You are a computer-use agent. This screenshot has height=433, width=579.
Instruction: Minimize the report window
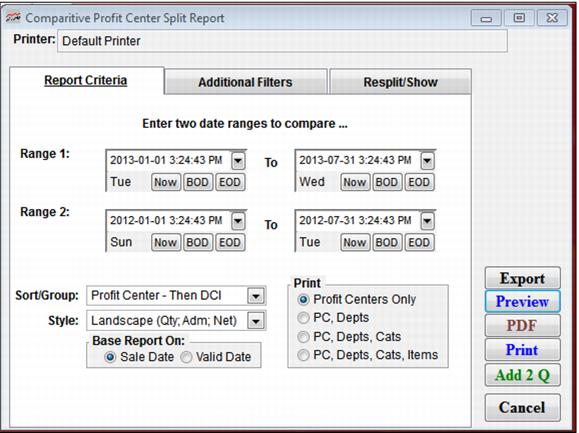486,18
